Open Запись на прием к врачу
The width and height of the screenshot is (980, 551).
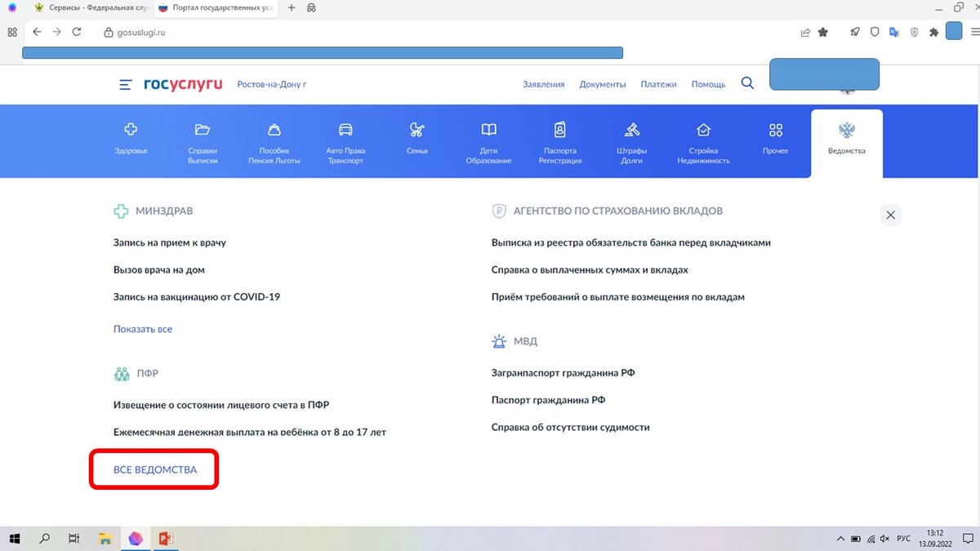pos(170,242)
